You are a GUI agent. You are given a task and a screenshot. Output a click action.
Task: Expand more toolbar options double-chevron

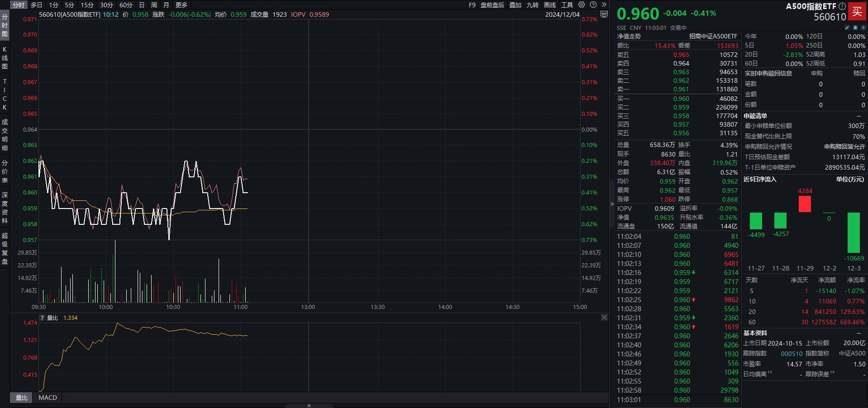click(604, 5)
